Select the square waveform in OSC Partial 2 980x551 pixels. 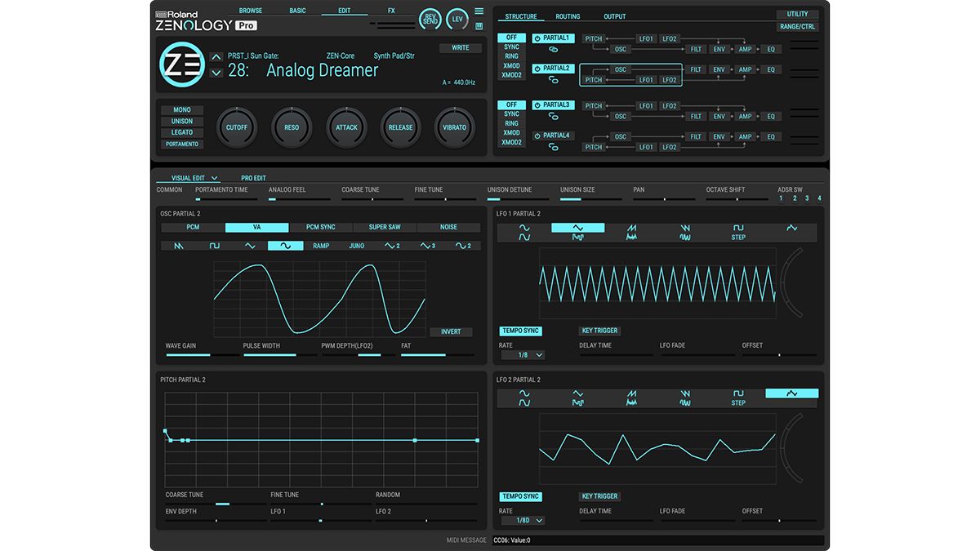(215, 246)
